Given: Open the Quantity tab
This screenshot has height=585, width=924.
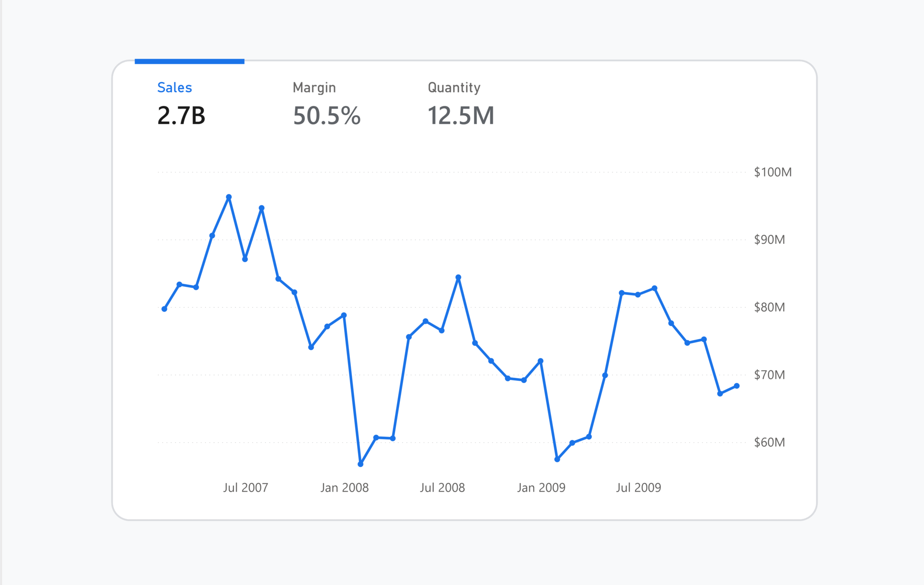Looking at the screenshot, I should point(454,88).
